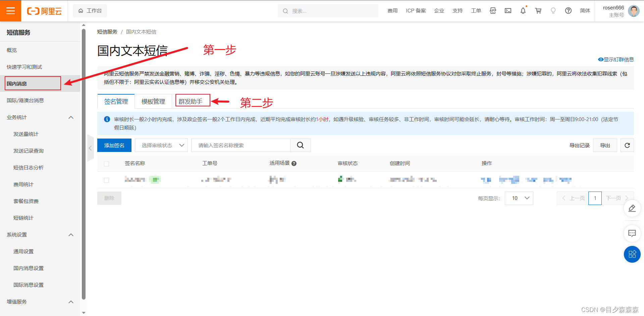Click the signature search magnifier button
Screen dimensions: 644x316
(301, 145)
